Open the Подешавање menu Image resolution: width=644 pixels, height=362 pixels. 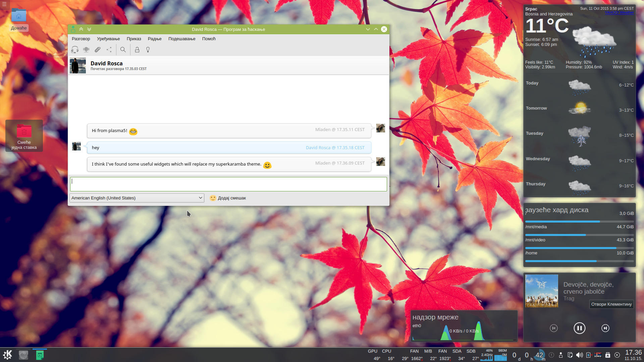[x=182, y=39]
